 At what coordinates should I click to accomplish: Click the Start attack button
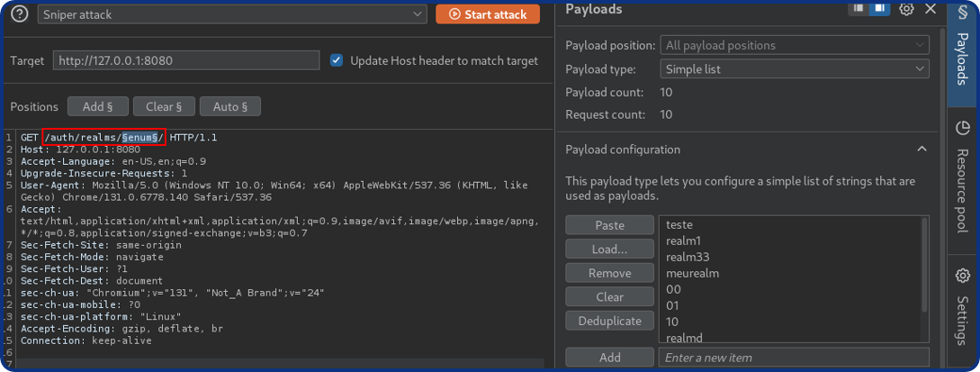coord(488,14)
